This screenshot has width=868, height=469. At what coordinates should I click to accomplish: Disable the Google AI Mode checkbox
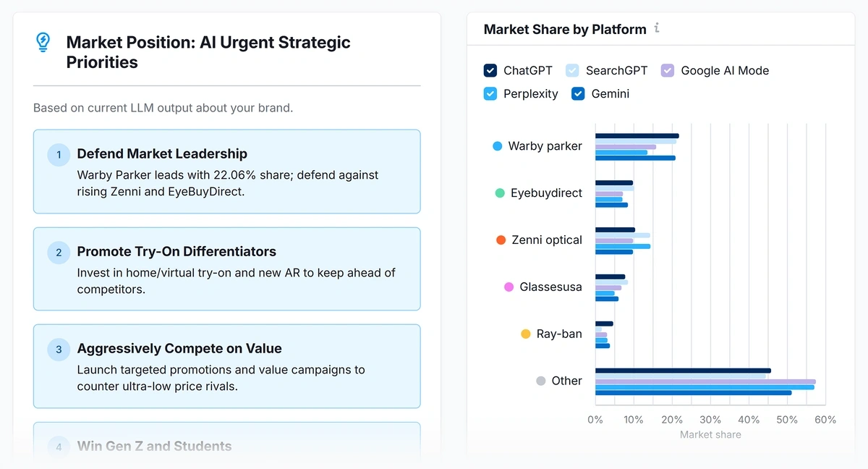666,70
